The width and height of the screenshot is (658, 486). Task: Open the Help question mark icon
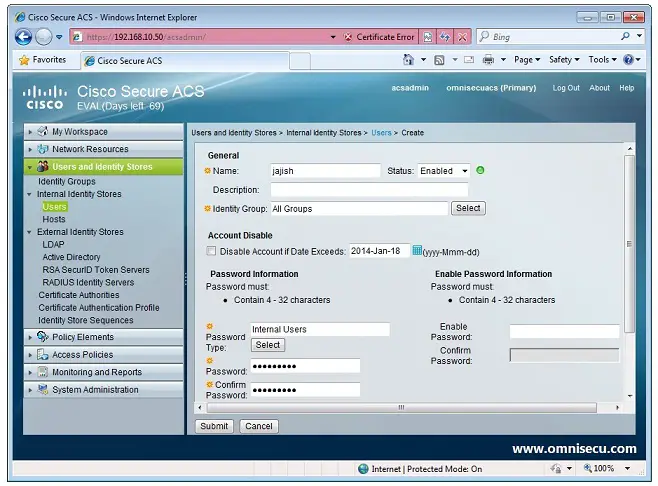point(628,60)
